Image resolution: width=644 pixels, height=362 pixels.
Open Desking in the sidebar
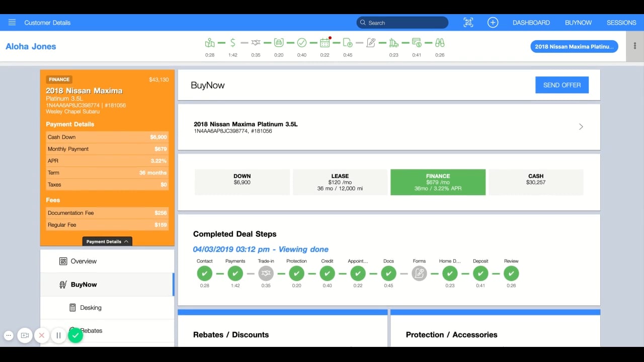coord(107,307)
